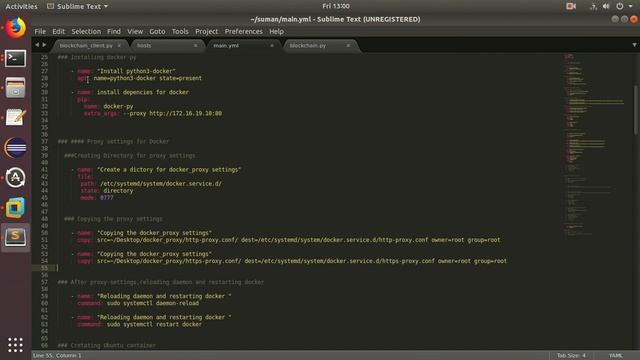This screenshot has height=360, width=640.
Task: Open the File menu
Action: pyautogui.click(x=40, y=31)
